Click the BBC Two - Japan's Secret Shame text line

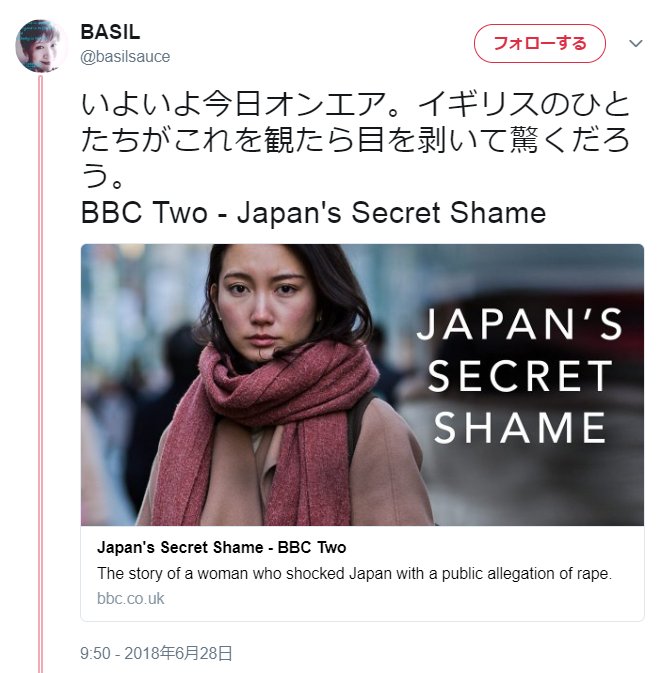pos(313,212)
